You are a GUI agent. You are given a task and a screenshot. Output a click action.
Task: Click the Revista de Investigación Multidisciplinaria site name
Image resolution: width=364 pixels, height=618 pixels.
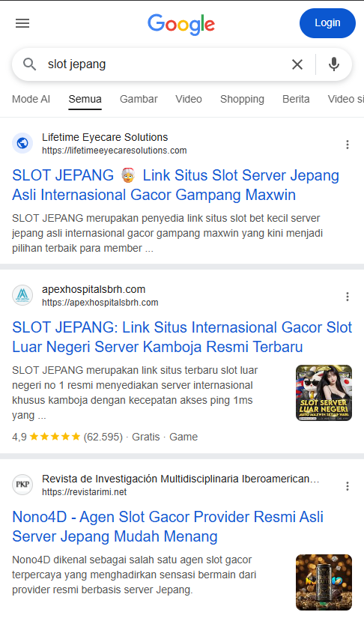[181, 479]
